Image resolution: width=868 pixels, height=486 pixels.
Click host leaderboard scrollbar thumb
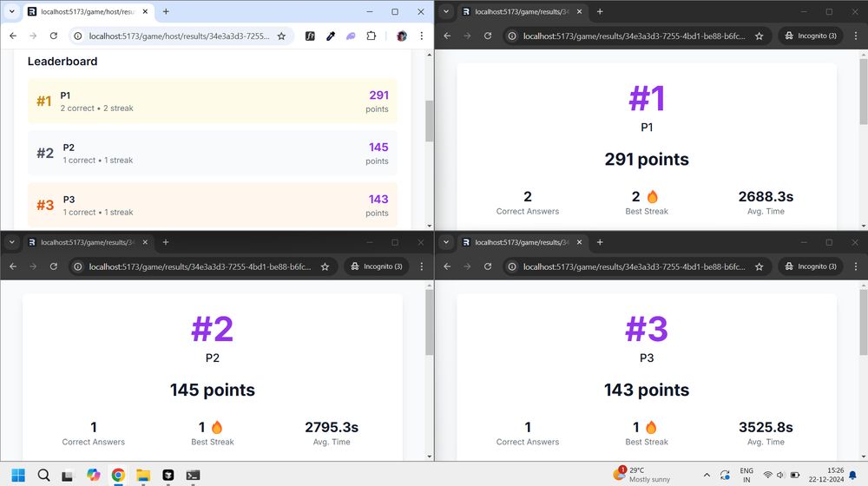pyautogui.click(x=429, y=121)
